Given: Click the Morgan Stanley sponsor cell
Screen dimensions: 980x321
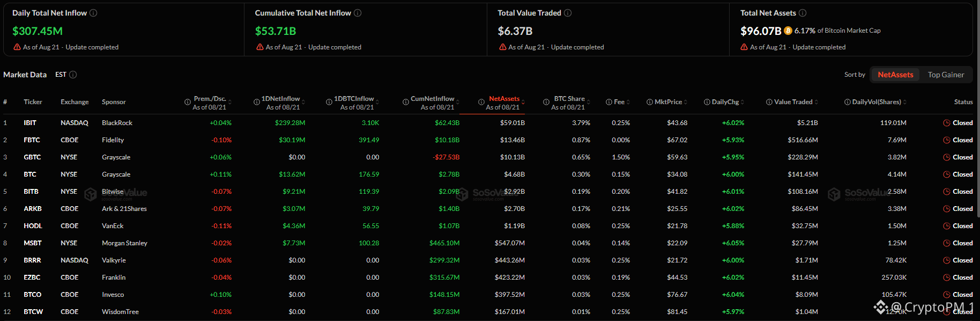Looking at the screenshot, I should pyautogui.click(x=124, y=243).
